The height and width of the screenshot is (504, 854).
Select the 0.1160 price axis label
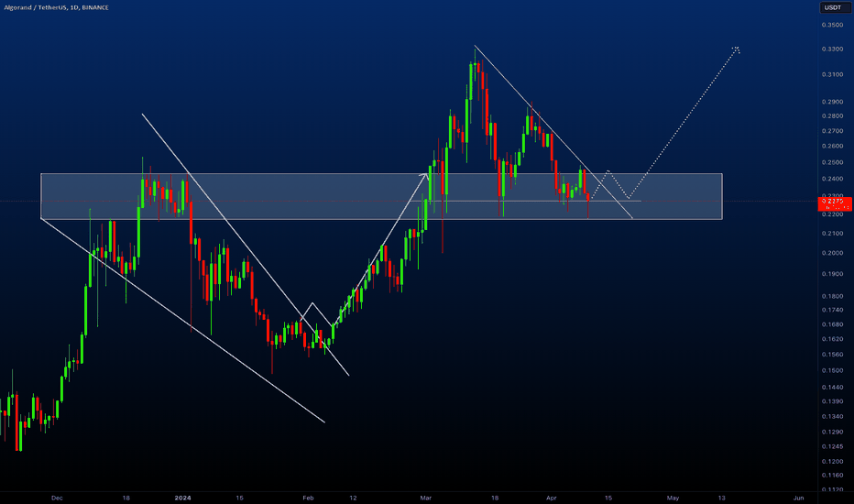point(832,476)
